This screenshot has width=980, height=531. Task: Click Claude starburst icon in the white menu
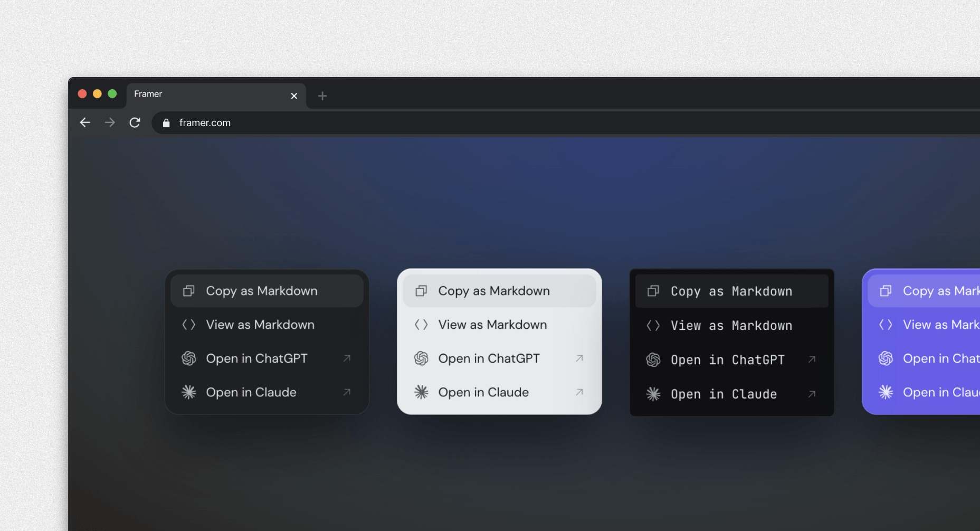[x=421, y=392]
